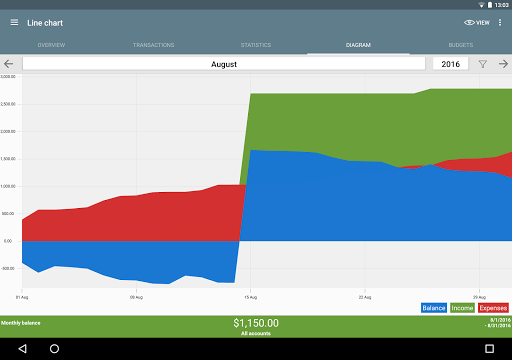The width and height of the screenshot is (512, 360).
Task: Toggle the VIEW eye option
Action: pyautogui.click(x=477, y=23)
